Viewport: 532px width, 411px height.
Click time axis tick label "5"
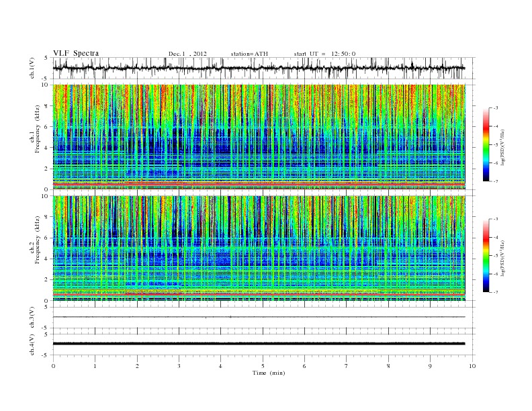point(263,366)
